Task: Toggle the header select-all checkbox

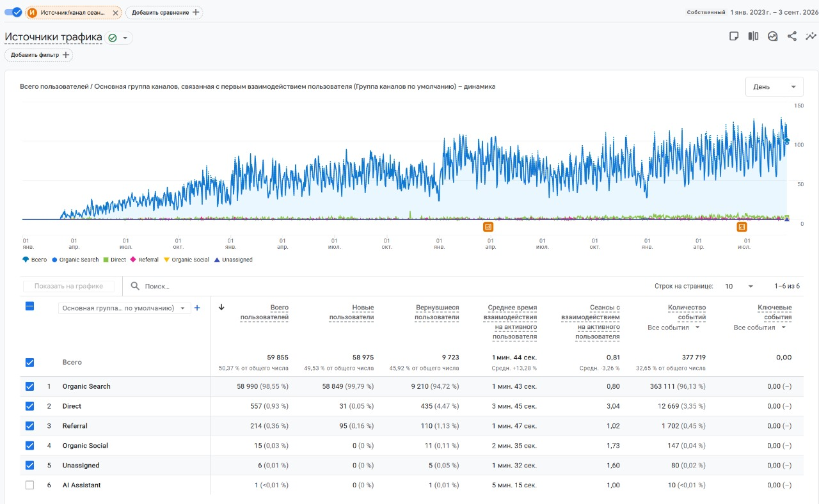Action: (29, 306)
